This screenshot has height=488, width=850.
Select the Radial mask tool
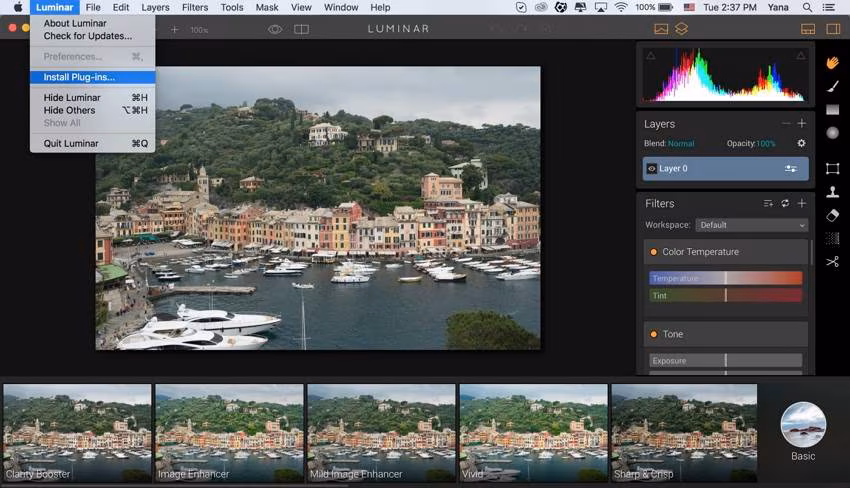(x=833, y=133)
